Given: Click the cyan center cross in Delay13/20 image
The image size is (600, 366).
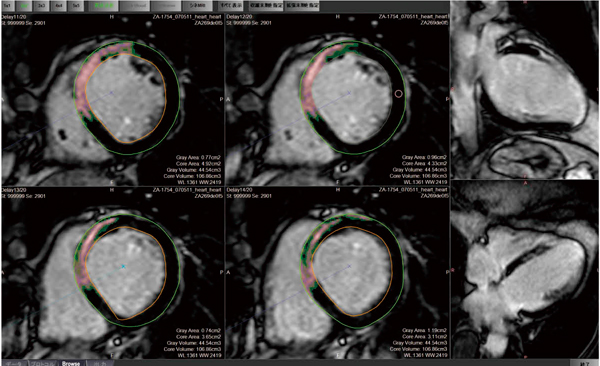Looking at the screenshot, I should coord(123,266).
